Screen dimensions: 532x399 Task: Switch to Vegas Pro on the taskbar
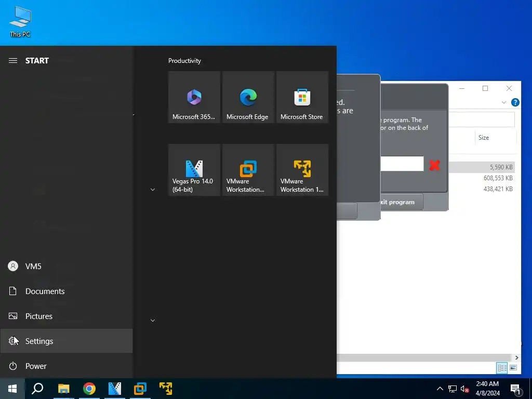pos(115,389)
